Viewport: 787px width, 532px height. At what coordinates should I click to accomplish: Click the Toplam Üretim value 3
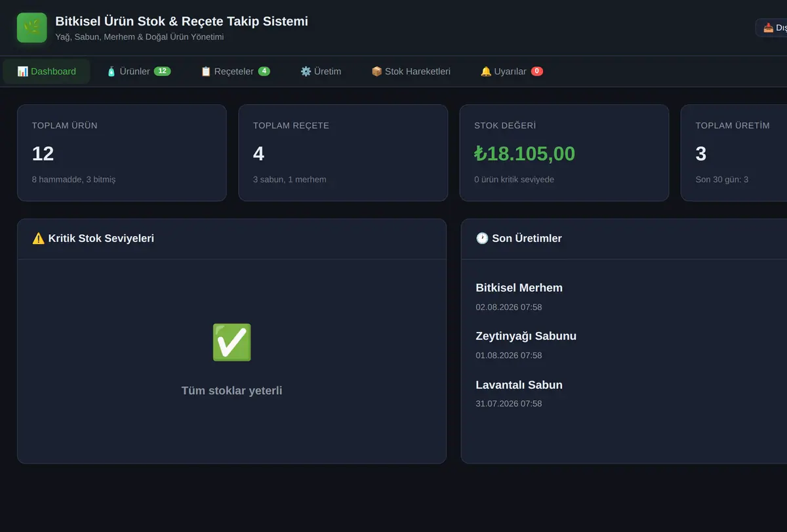pyautogui.click(x=701, y=153)
